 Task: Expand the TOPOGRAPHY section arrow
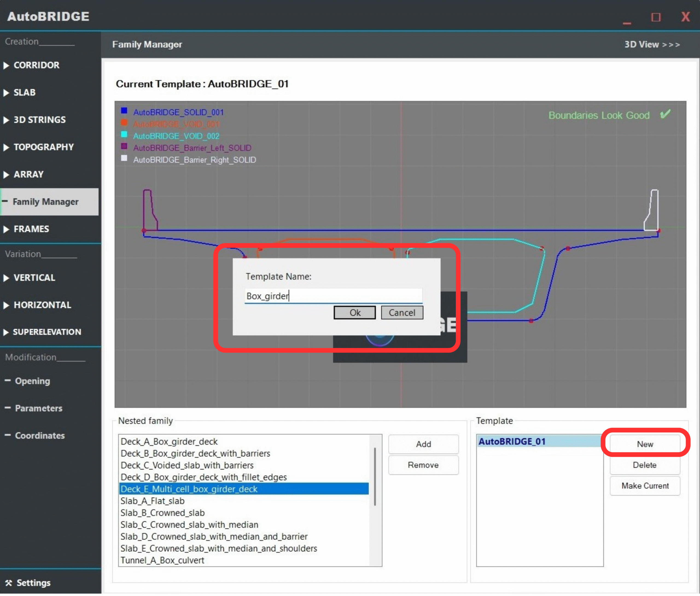(6, 148)
